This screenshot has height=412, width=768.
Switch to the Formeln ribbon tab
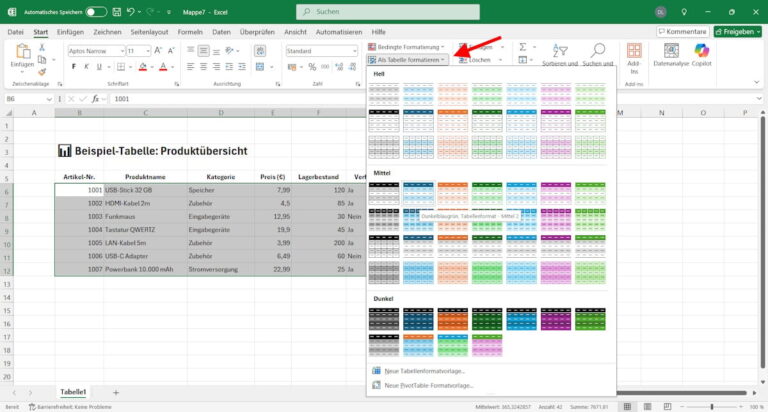pos(190,32)
